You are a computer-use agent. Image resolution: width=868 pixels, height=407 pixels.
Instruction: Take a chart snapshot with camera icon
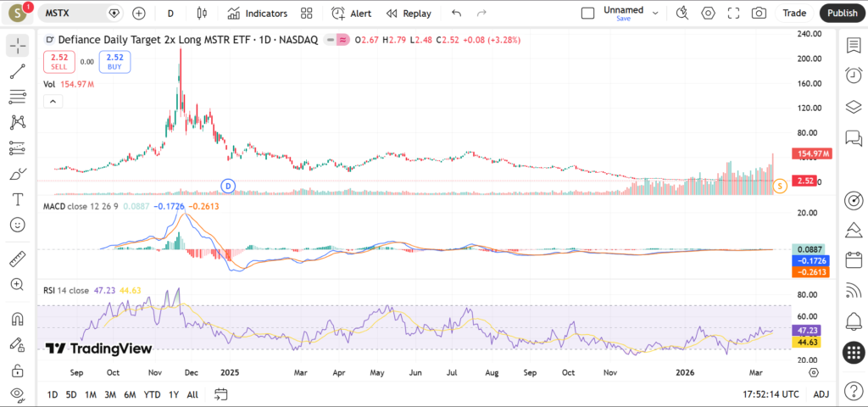(759, 14)
